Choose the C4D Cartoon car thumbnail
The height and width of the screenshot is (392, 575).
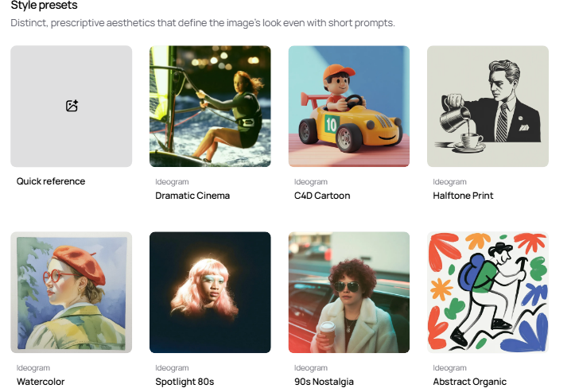pos(349,107)
